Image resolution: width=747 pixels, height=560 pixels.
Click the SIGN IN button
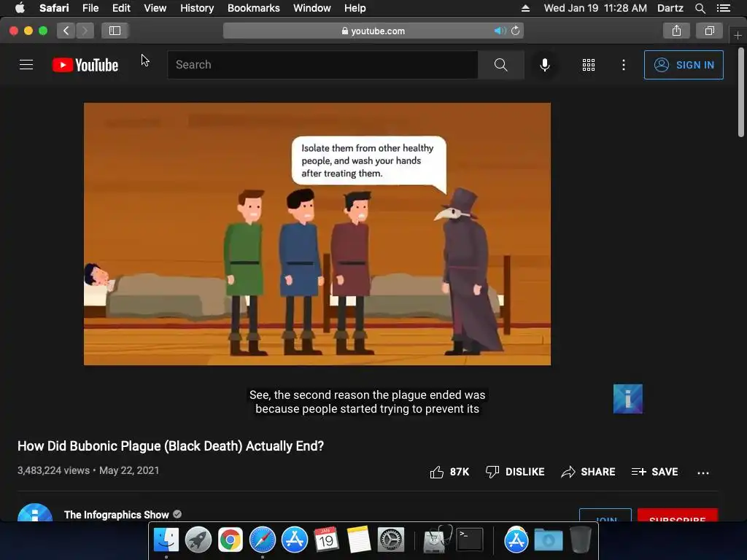(x=683, y=65)
